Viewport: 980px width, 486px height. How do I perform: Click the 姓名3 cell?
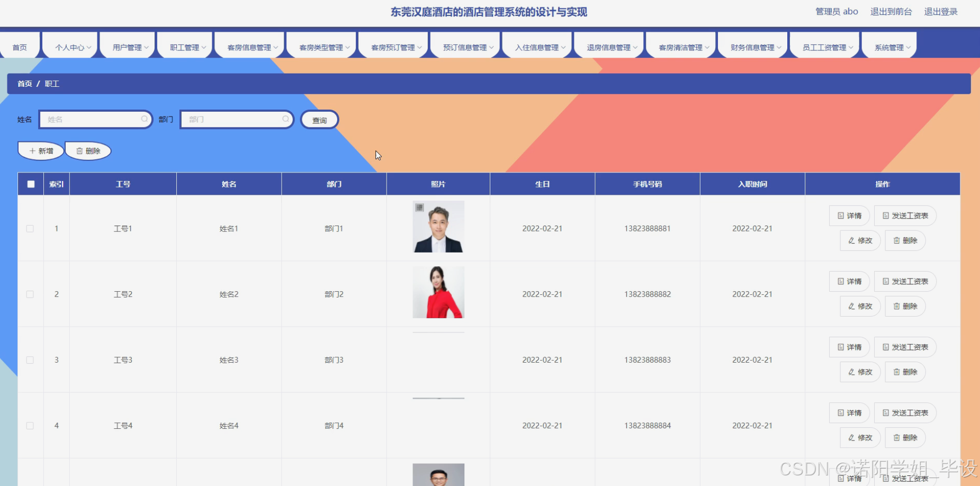[x=229, y=360]
